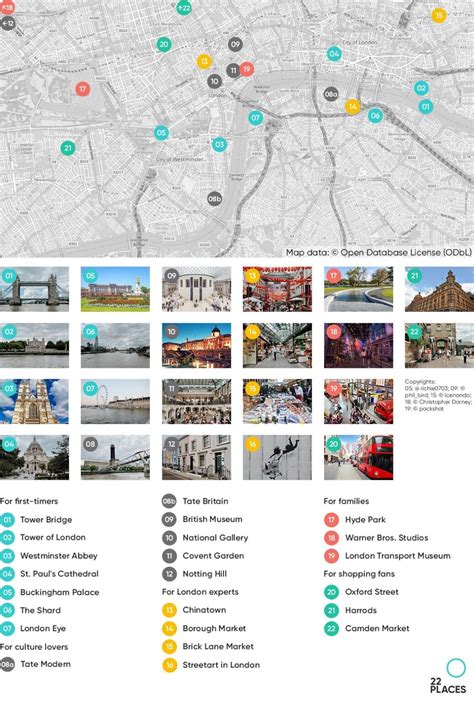This screenshot has height=702, width=474.
Task: Click the Open Database License map attribution
Action: point(379,253)
